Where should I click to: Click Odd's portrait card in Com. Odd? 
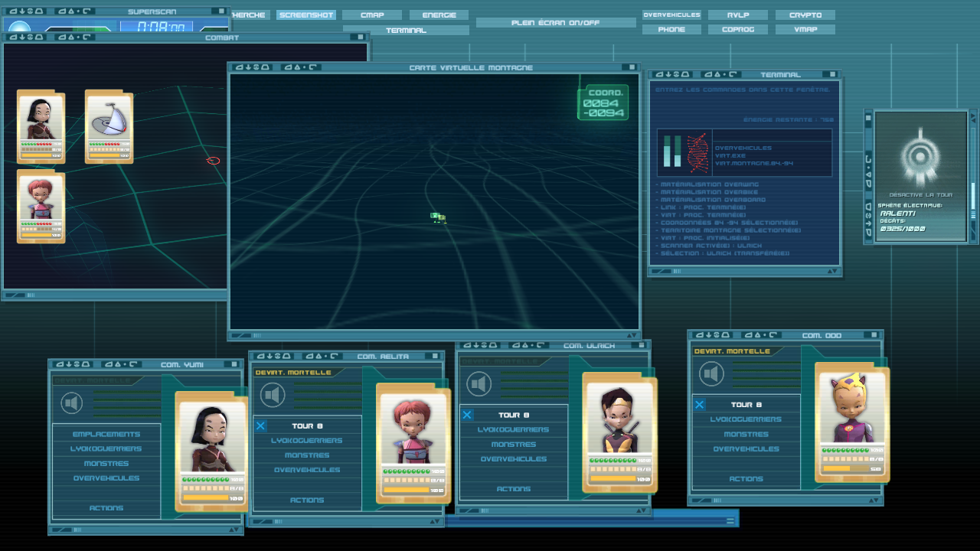[x=851, y=422]
